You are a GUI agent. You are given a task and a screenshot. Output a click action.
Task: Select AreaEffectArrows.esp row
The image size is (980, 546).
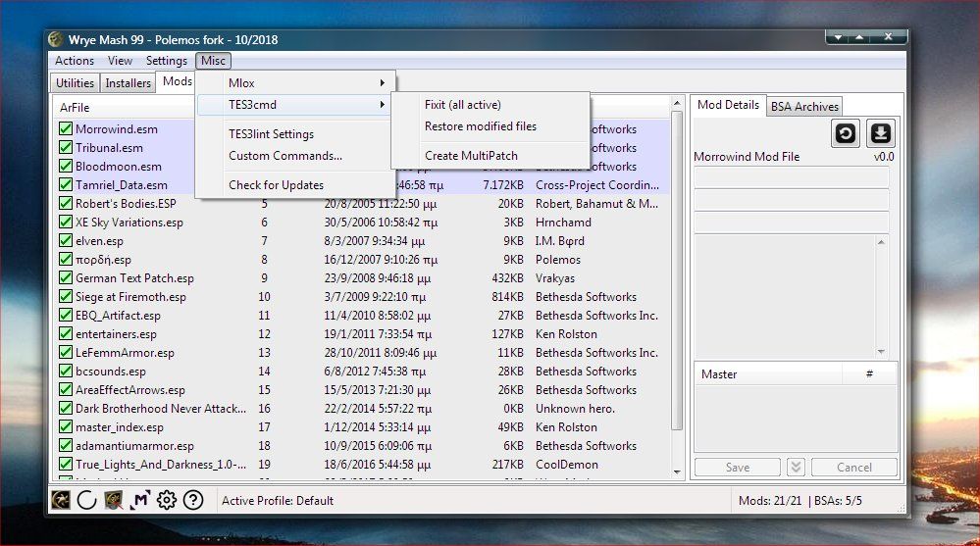point(361,390)
